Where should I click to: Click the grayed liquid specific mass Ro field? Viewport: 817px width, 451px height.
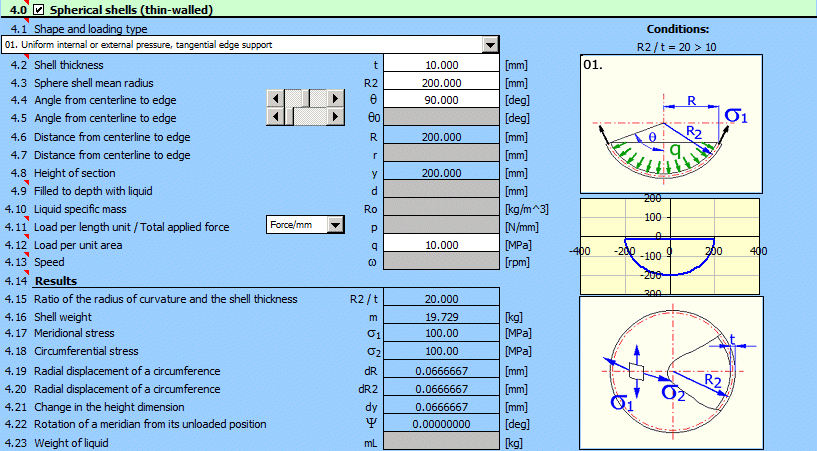coord(441,209)
